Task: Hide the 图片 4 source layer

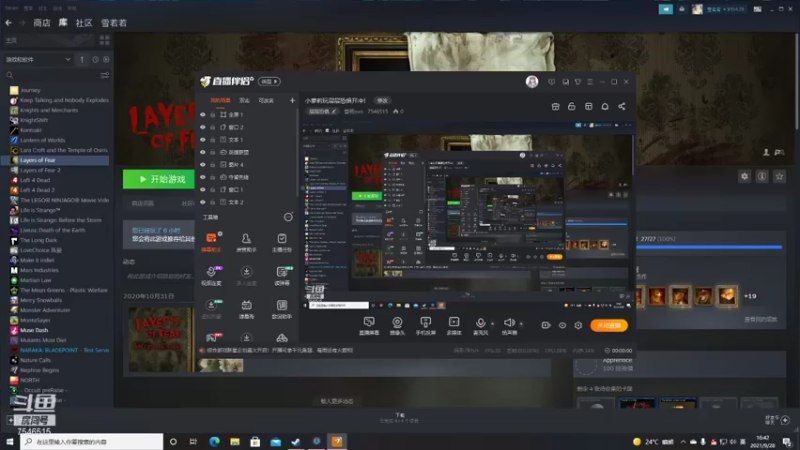Action: 203,164
